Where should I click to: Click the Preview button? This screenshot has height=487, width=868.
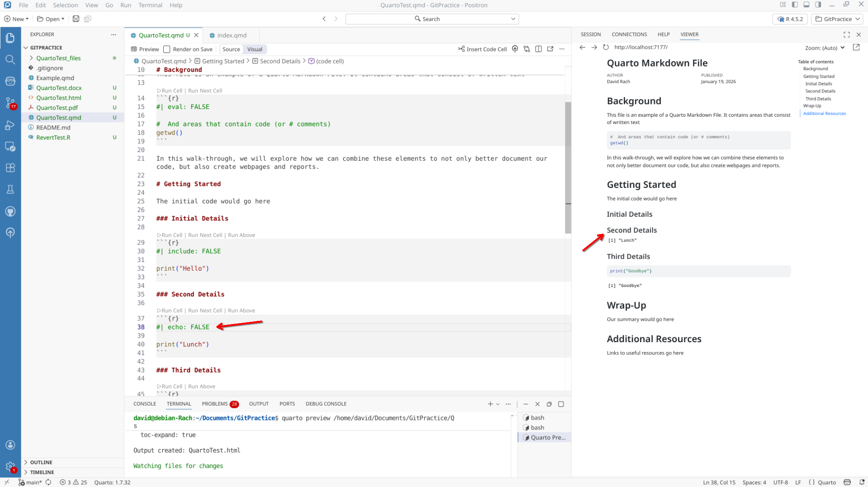coord(145,49)
